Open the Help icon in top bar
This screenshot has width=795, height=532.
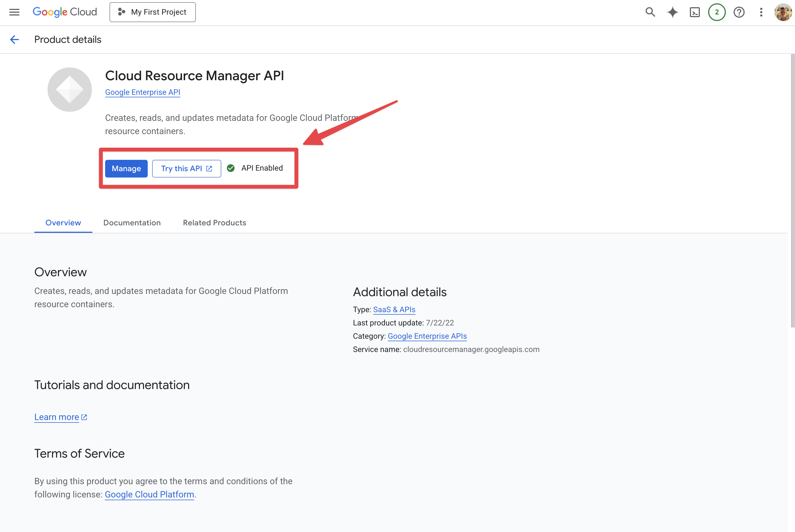(x=739, y=12)
